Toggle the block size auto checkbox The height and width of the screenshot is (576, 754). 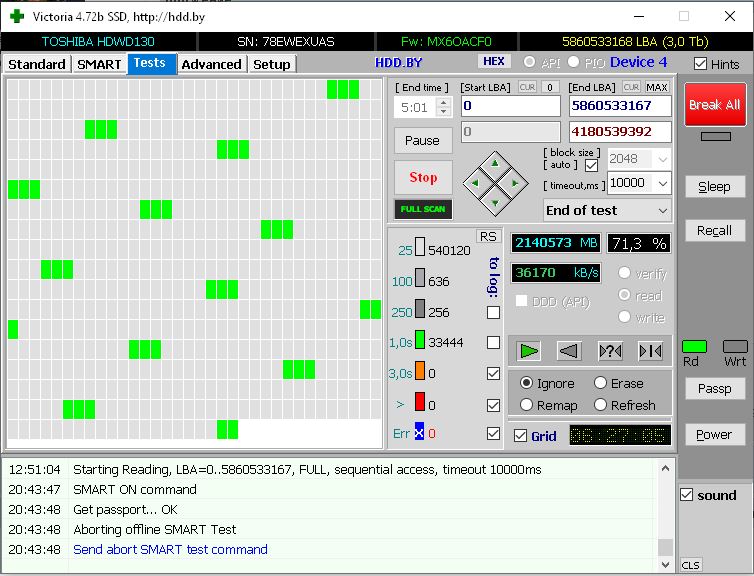pyautogui.click(x=591, y=165)
